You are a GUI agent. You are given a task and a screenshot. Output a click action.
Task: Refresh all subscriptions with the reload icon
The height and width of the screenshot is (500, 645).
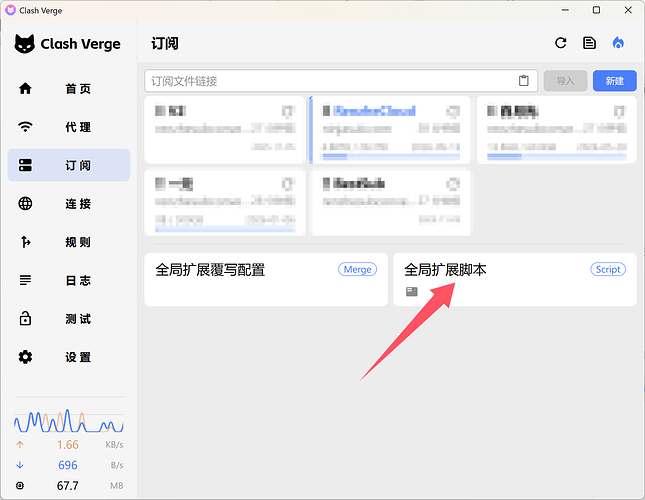[x=560, y=43]
